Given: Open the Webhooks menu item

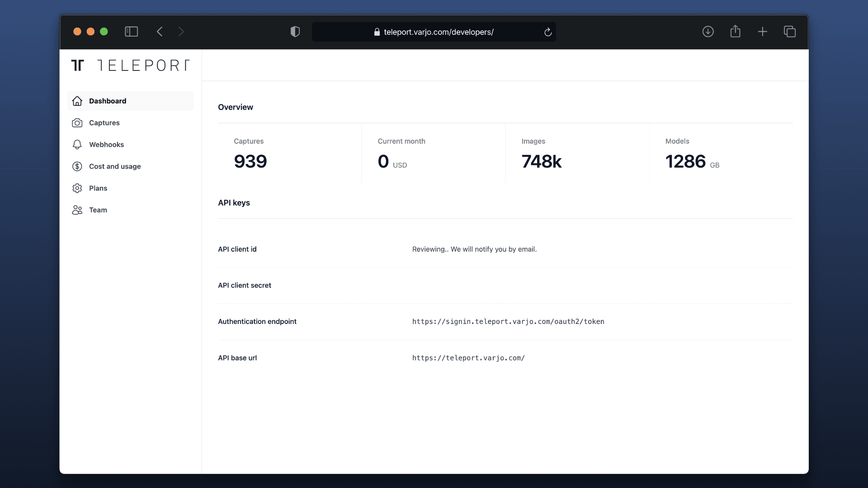Looking at the screenshot, I should click(x=130, y=145).
